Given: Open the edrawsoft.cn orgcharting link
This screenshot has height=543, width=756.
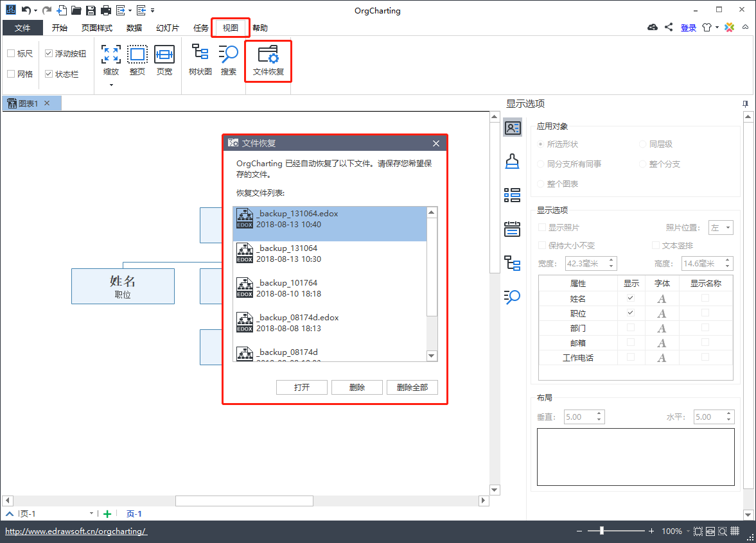Looking at the screenshot, I should point(76,531).
